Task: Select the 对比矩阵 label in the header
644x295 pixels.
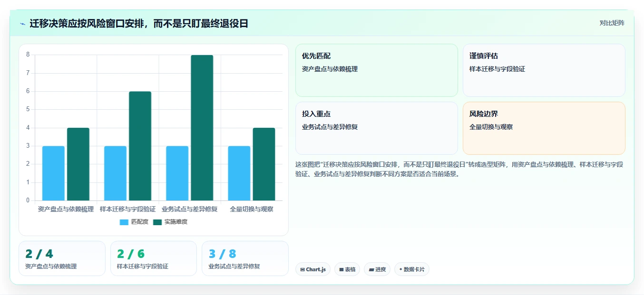Action: [612, 23]
